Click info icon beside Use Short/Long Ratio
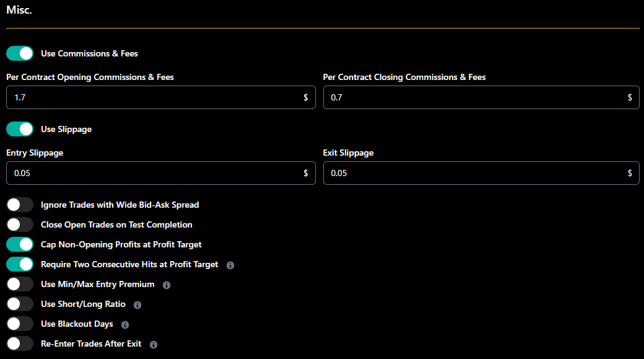The width and height of the screenshot is (644, 359). point(137,304)
